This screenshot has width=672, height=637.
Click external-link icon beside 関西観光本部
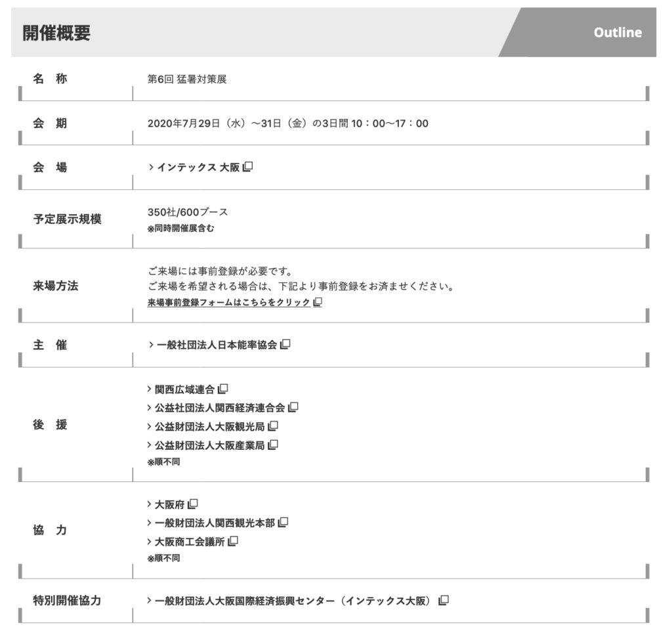coord(283,523)
